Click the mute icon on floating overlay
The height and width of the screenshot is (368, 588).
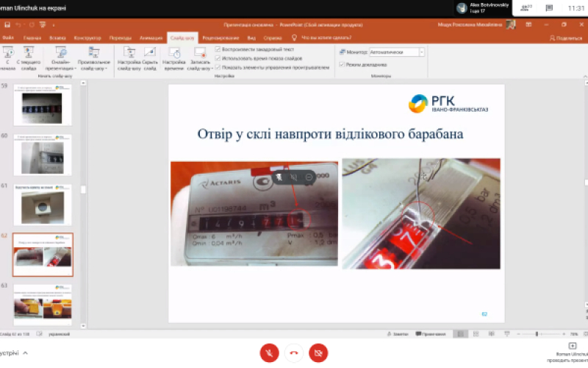[x=294, y=177]
